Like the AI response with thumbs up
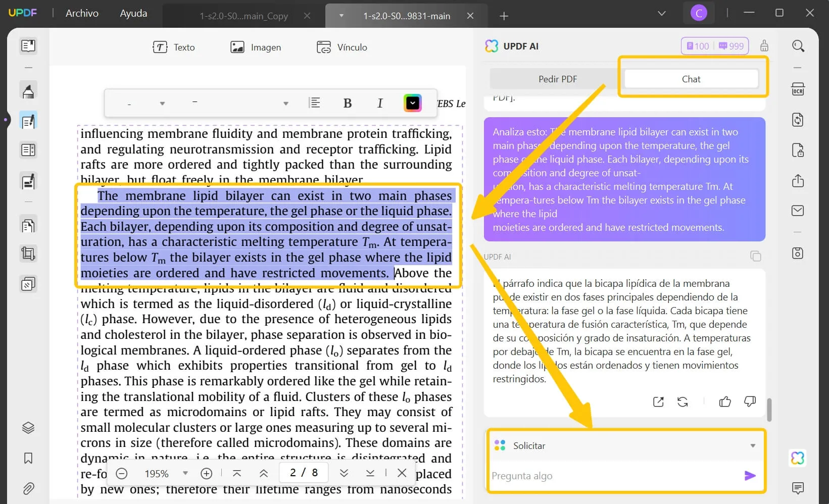The height and width of the screenshot is (504, 829). click(x=725, y=401)
